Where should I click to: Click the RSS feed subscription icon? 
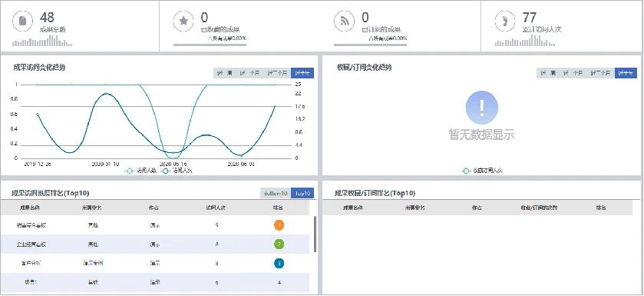tap(344, 22)
